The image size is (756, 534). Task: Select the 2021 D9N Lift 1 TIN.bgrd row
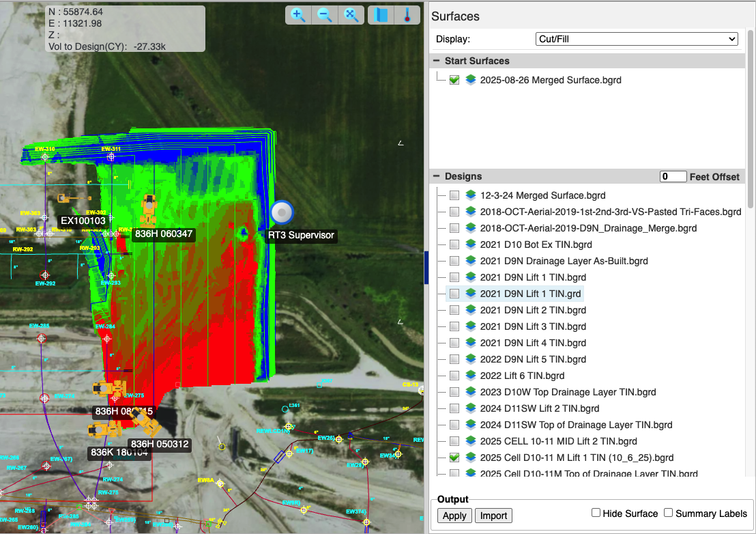[x=533, y=277]
